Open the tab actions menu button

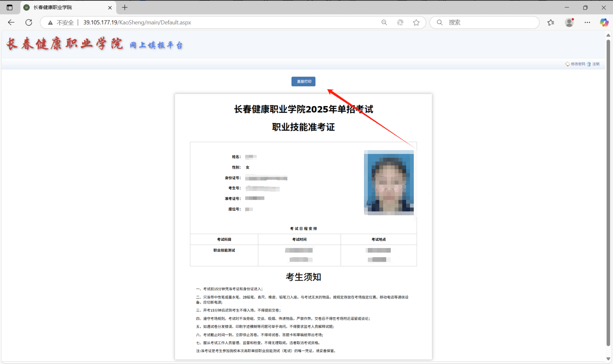pyautogui.click(x=10, y=7)
